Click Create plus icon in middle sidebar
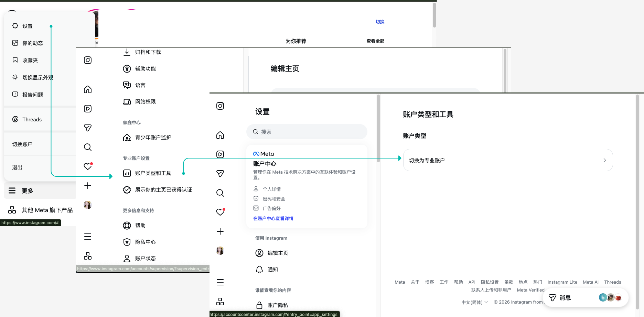The width and height of the screenshot is (644, 317). (x=88, y=186)
